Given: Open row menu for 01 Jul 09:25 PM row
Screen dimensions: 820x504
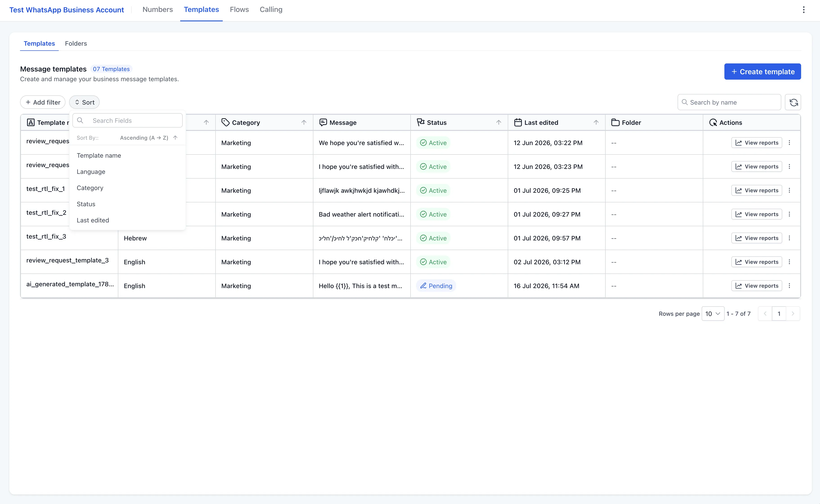Looking at the screenshot, I should coord(789,190).
